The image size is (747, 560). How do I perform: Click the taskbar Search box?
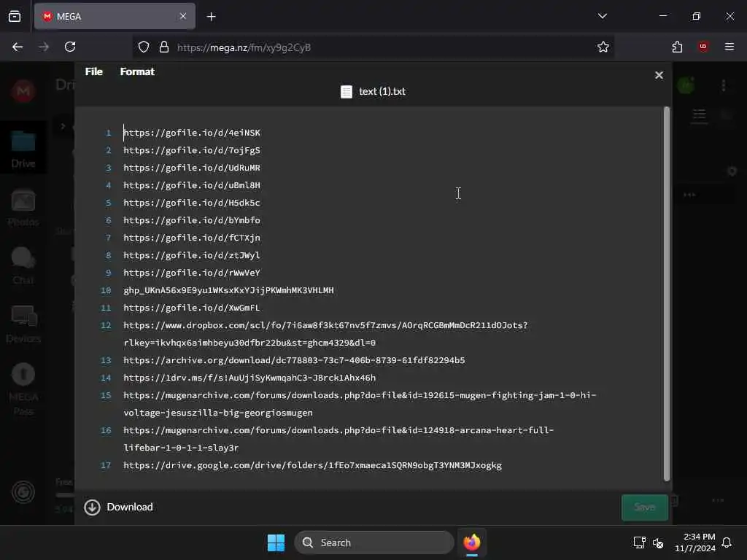pyautogui.click(x=374, y=542)
